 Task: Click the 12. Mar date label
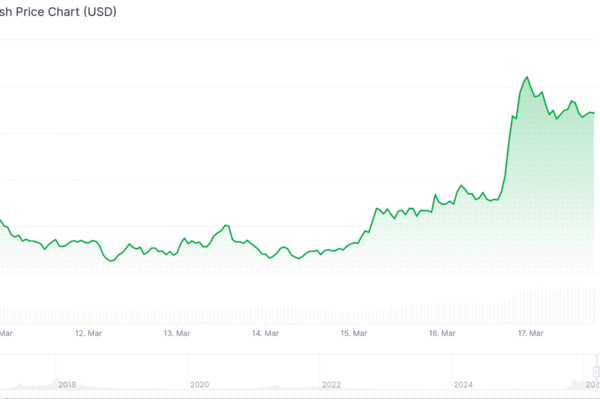click(89, 333)
